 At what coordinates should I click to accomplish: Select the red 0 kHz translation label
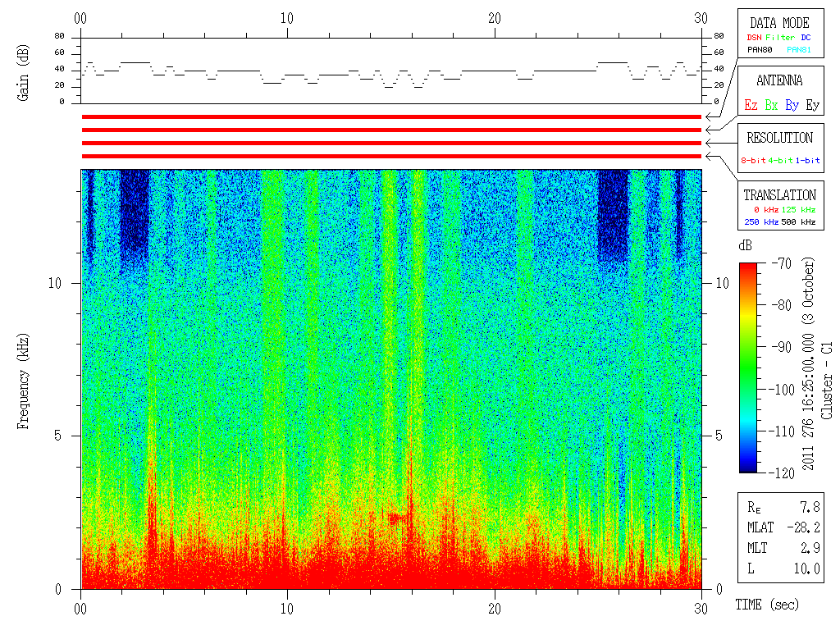[x=766, y=209]
